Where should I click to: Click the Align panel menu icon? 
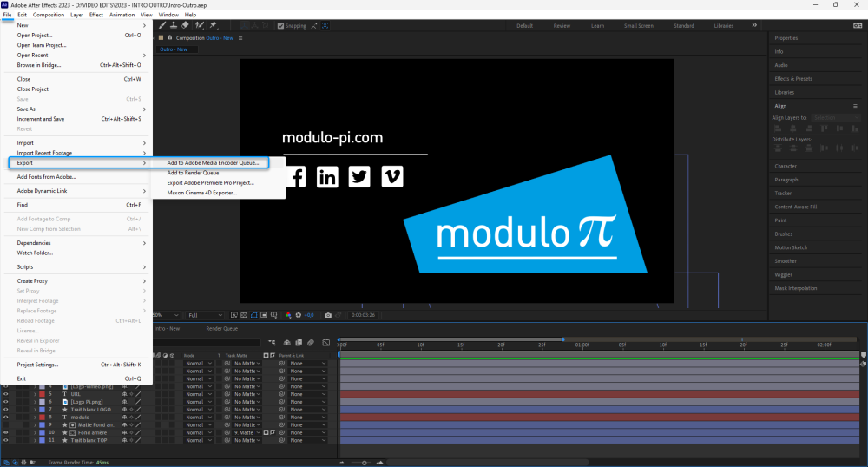855,106
